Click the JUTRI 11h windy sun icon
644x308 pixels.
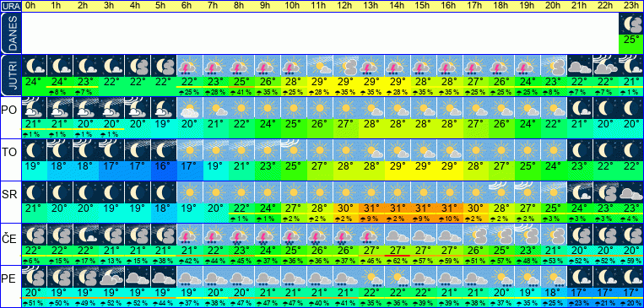pyautogui.click(x=320, y=66)
